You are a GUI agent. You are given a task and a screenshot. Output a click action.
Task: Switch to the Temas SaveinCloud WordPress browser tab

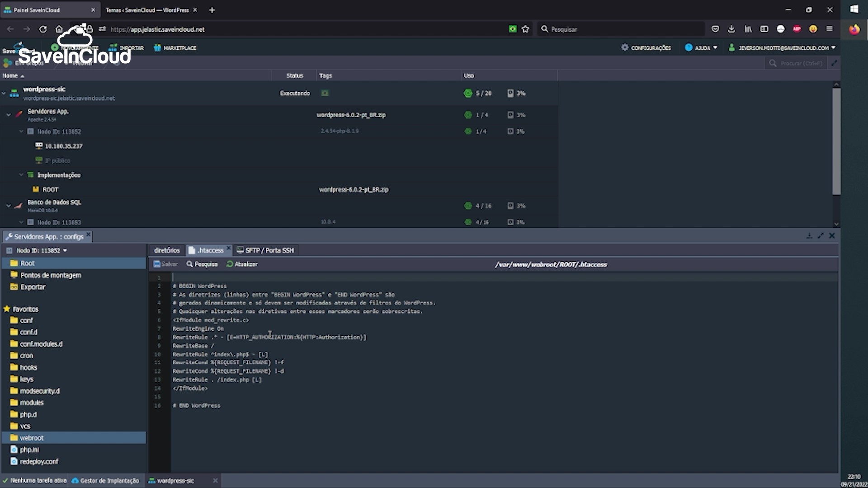point(147,10)
